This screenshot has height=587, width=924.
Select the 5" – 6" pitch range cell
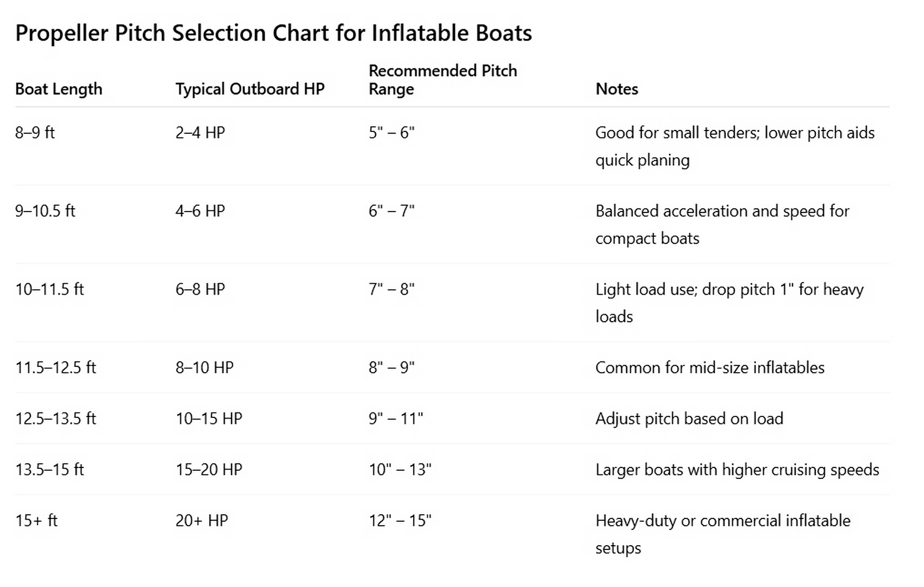(x=391, y=133)
